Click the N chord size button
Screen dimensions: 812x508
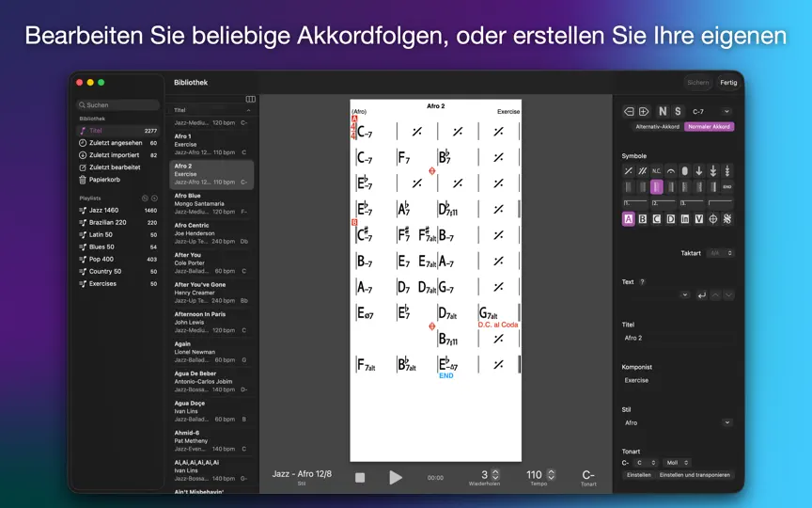point(663,111)
